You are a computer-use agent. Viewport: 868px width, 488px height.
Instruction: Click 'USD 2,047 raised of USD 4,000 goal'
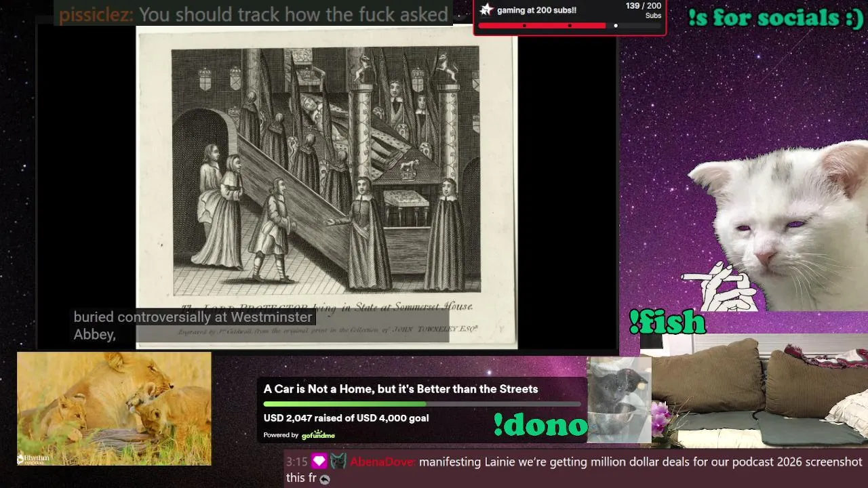tap(346, 418)
